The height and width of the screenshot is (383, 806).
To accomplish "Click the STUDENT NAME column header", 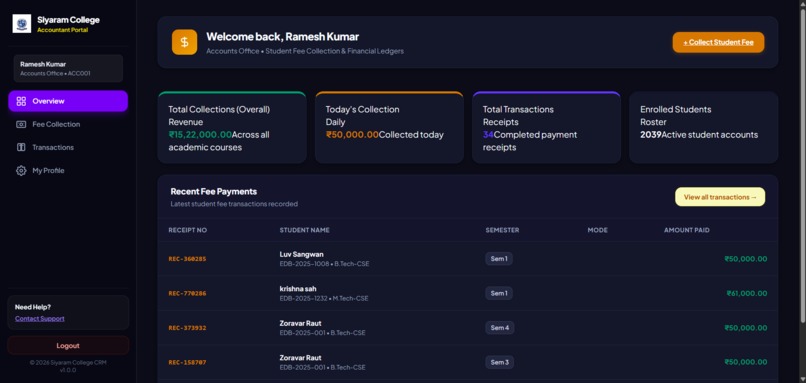I will click(304, 230).
